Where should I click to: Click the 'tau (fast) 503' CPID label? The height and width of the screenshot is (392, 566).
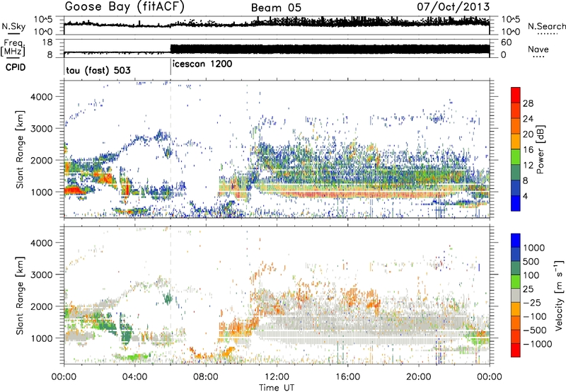(x=98, y=70)
